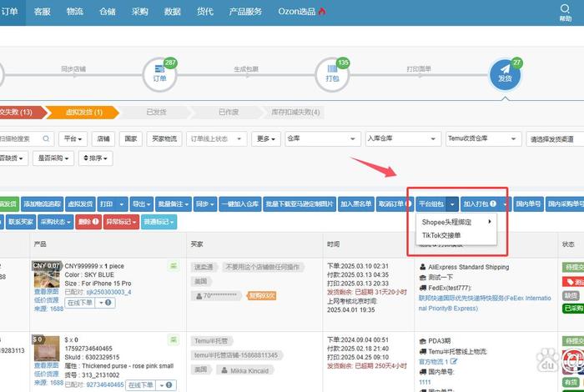The image size is (584, 392).
Task: Open the 入库仓库 select dropdown
Action: click(x=403, y=138)
